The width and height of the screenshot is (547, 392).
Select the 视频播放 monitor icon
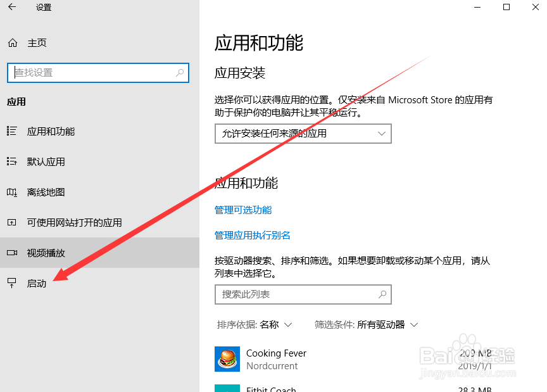[x=11, y=253]
